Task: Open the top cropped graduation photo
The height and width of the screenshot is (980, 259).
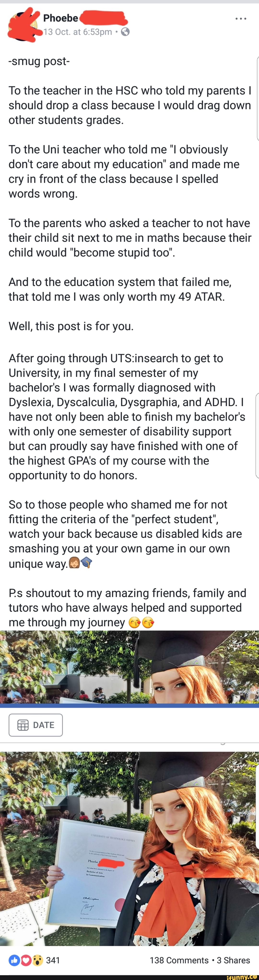Action: [x=129, y=667]
